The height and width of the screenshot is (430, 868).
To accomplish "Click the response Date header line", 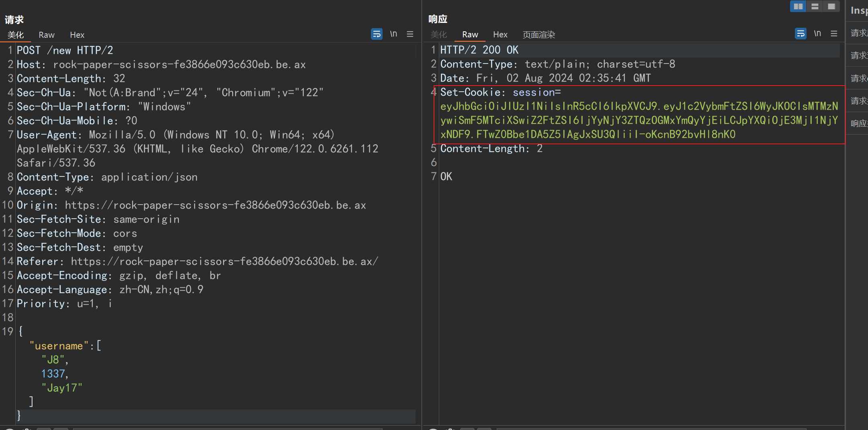I will pos(546,78).
